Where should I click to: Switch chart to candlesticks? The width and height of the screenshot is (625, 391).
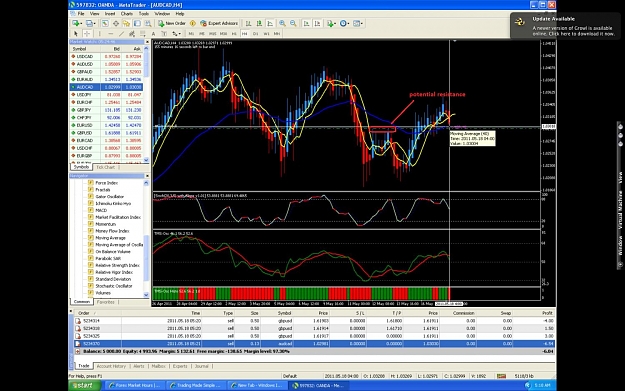tap(259, 24)
